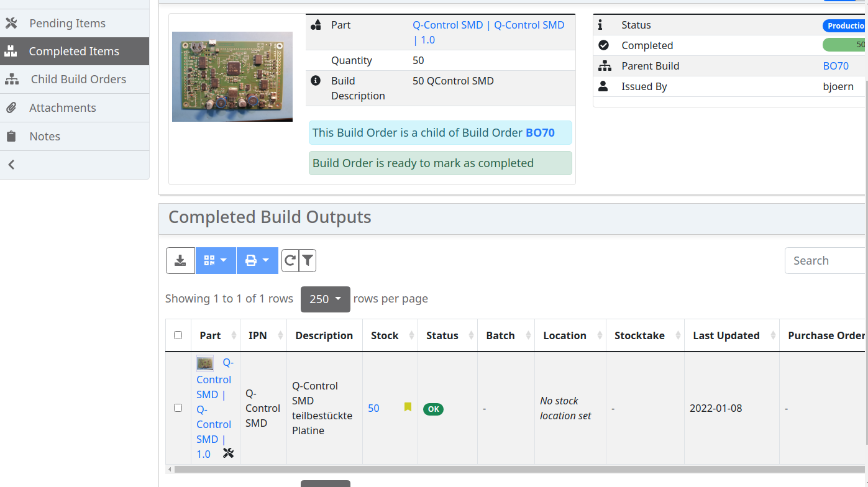Click the Notes clipboard icon
This screenshot has width=868, height=487.
coord(11,137)
